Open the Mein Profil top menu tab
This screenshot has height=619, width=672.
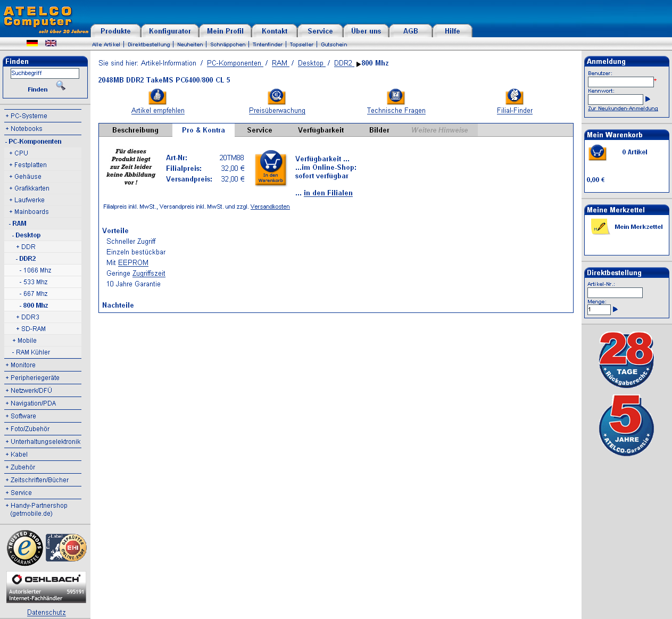(x=225, y=31)
